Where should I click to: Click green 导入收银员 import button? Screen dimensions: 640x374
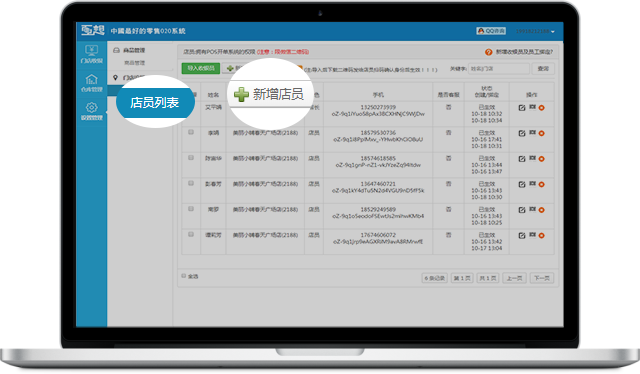coord(201,68)
